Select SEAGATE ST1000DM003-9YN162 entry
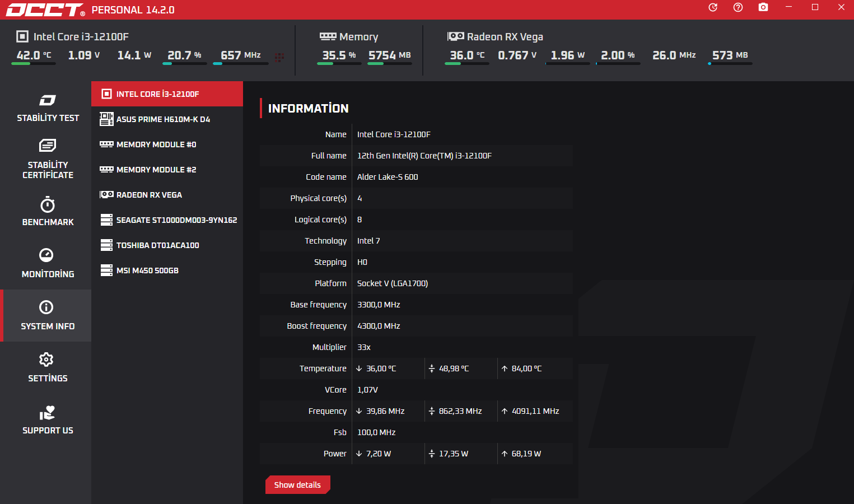 (167, 220)
